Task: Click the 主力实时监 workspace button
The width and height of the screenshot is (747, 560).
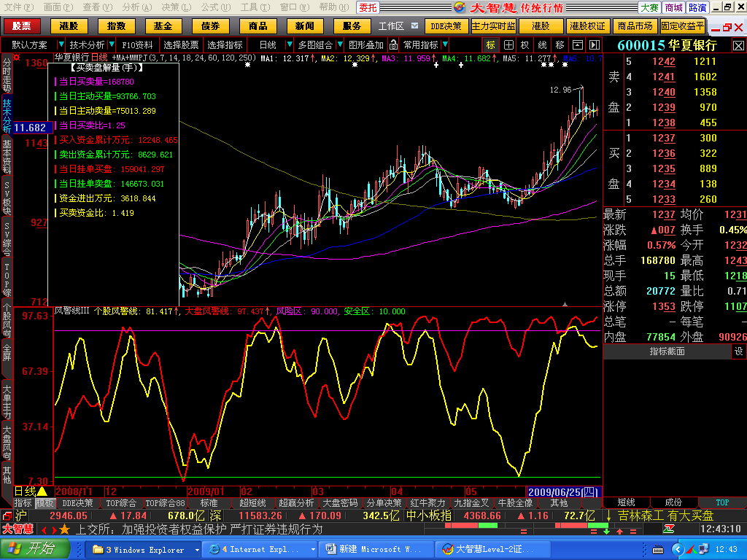Action: (x=493, y=26)
